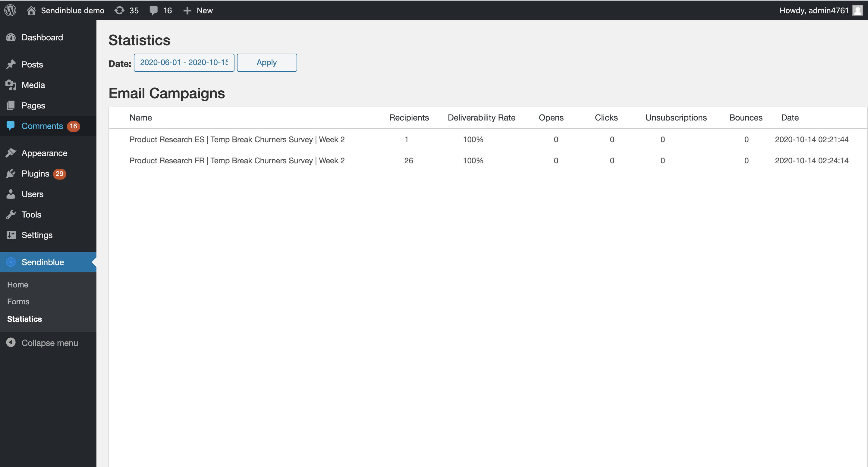Open the comments bubble icon in admin bar
The image size is (868, 467).
pyautogui.click(x=154, y=11)
